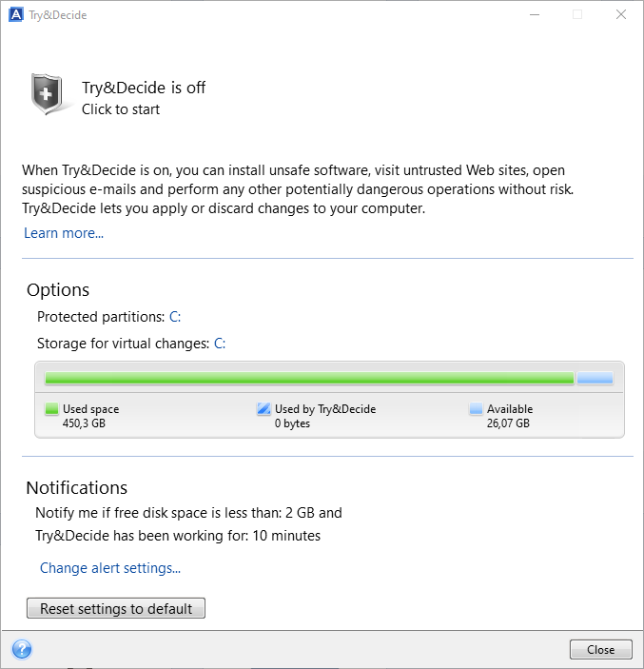
Task: Minimize the Try&Decide window
Action: coord(534,15)
